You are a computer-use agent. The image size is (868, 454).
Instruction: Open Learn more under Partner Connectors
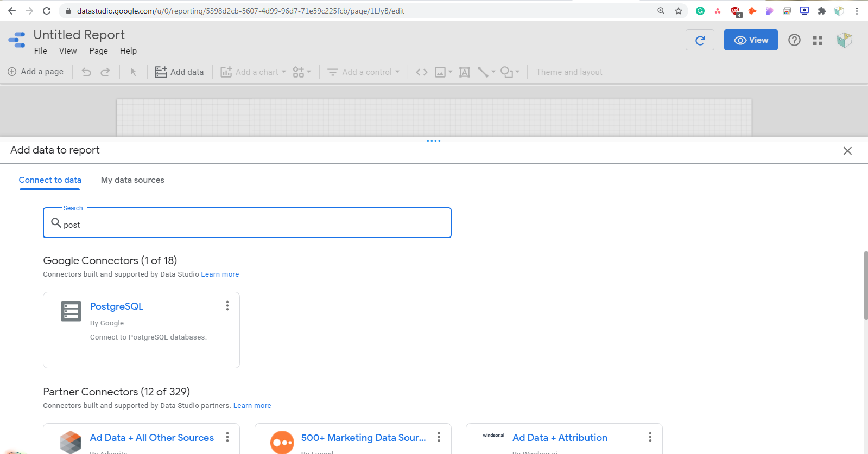click(x=252, y=406)
